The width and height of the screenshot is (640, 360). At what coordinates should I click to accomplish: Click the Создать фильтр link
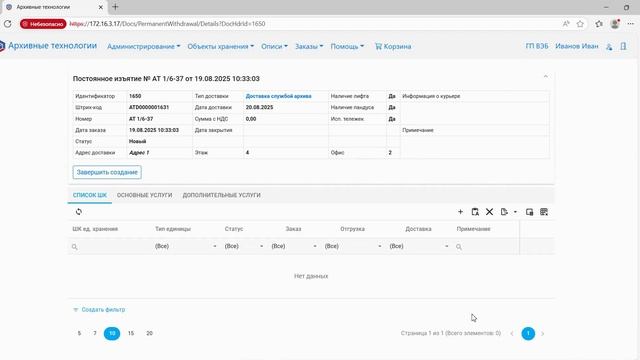pos(103,310)
